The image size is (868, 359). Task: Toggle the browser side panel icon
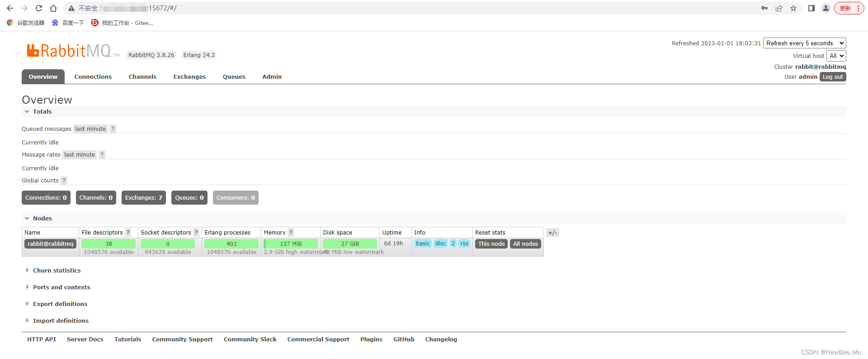coord(811,8)
